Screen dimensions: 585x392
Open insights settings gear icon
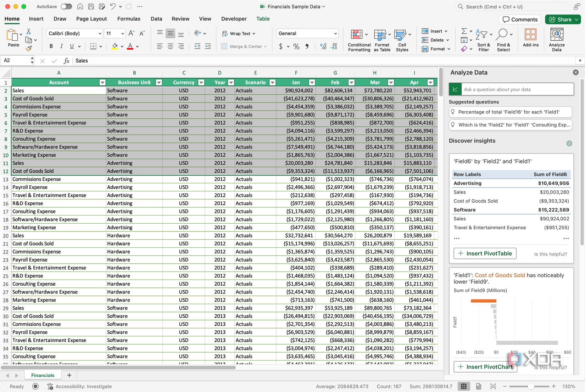point(569,144)
